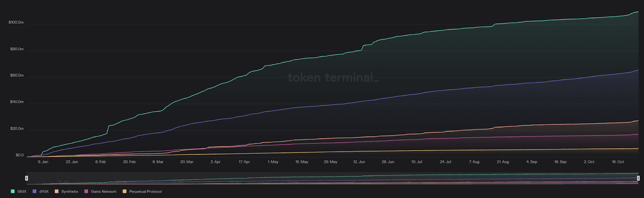Screen dimensions: 644x198
Task: Click the 21. Aug x-axis label
Action: point(503,162)
